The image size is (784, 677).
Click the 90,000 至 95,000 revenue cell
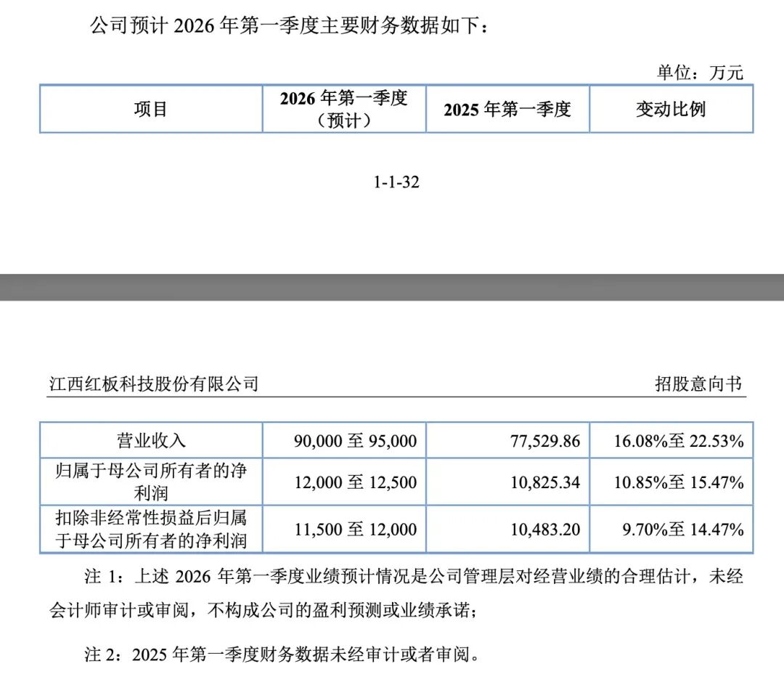(356, 441)
